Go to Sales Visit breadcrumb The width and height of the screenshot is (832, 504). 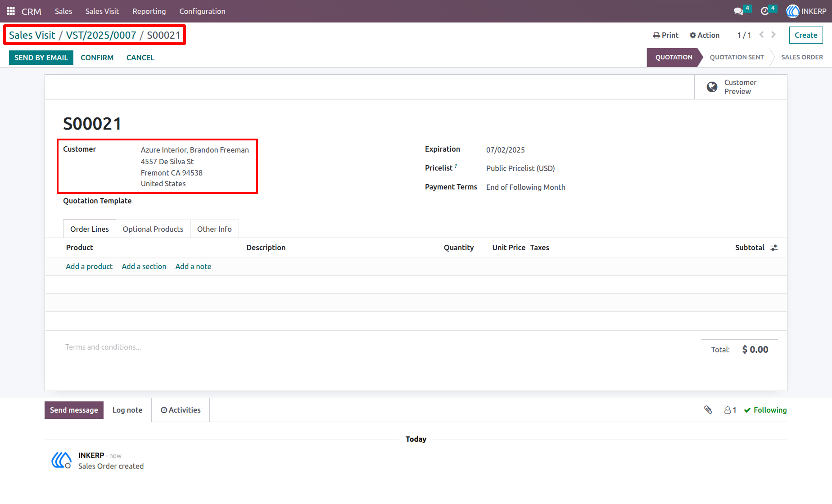coord(32,35)
